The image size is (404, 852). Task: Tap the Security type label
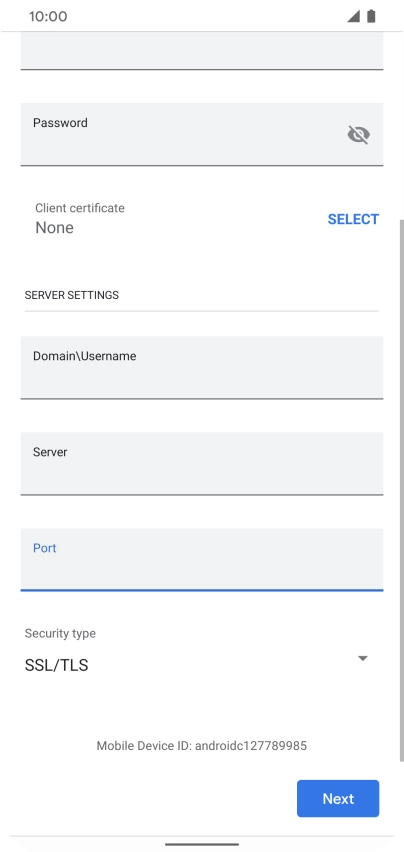[60, 634]
